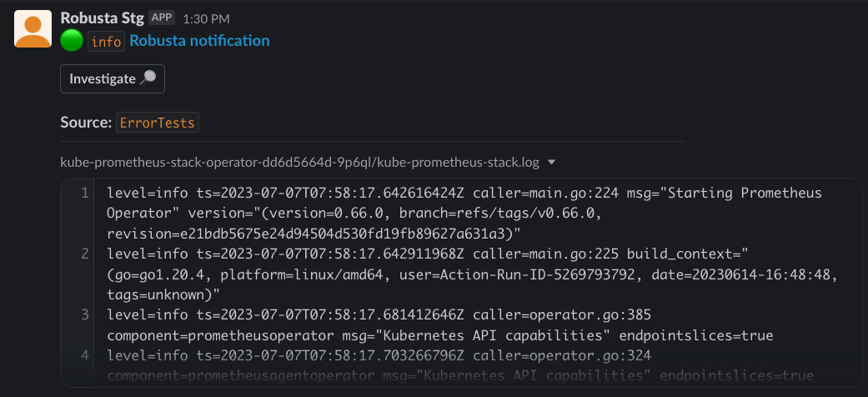
Task: Click the Investigate button label
Action: coord(103,79)
